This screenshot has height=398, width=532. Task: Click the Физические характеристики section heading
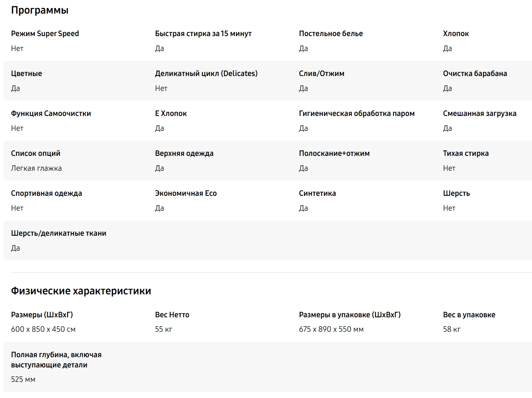pyautogui.click(x=81, y=291)
